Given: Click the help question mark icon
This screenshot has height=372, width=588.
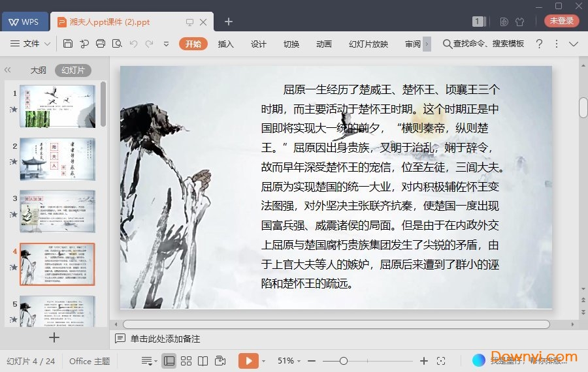Looking at the screenshot, I should tap(539, 44).
